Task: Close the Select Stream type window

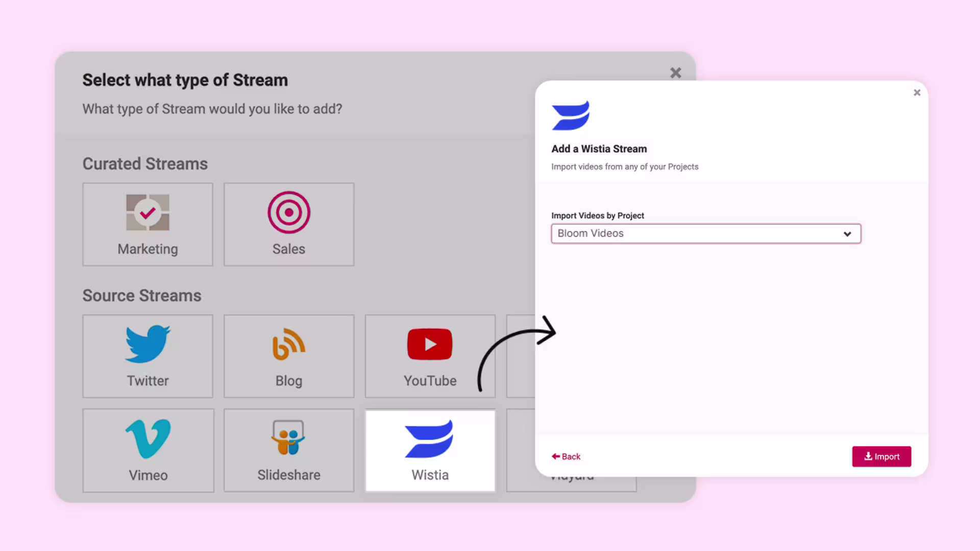Action: click(x=675, y=73)
